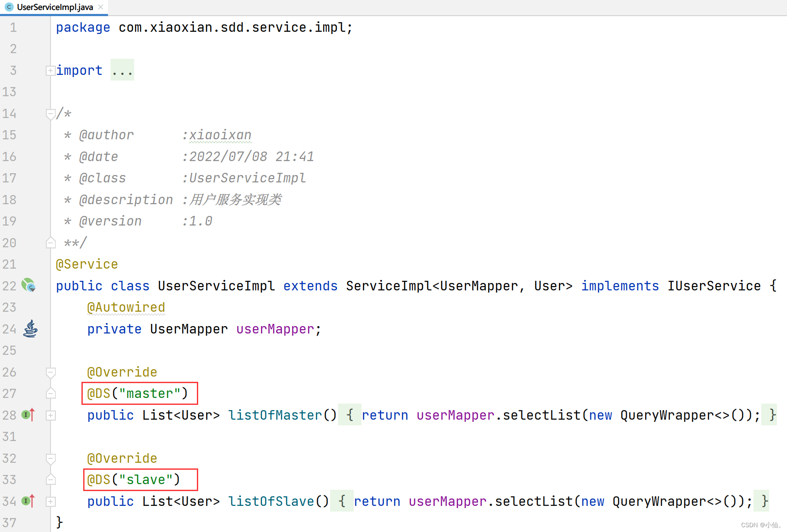Click the ServiceImpl superclass name

pyautogui.click(x=388, y=286)
